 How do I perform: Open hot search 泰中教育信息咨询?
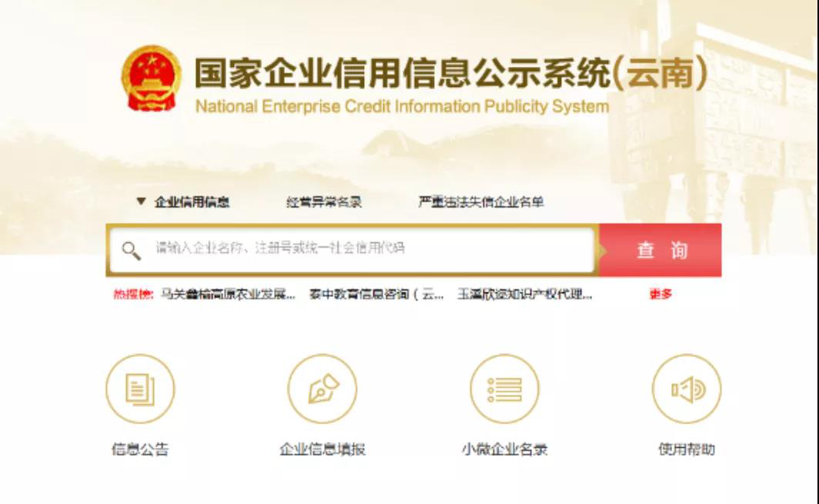pos(376,295)
